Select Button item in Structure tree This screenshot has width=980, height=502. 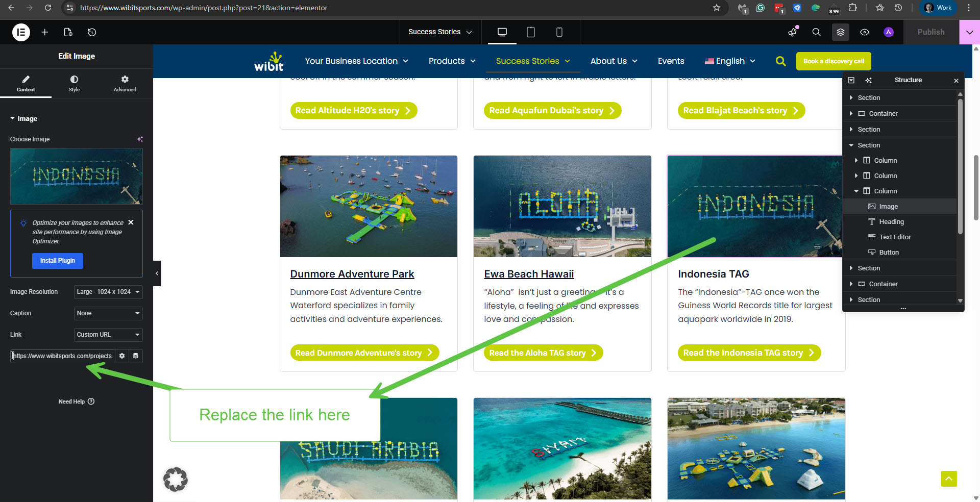coord(899,253)
